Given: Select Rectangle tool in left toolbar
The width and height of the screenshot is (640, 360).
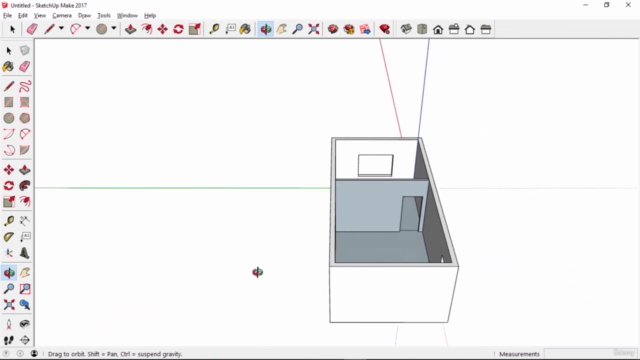Looking at the screenshot, I should coord(9,102).
